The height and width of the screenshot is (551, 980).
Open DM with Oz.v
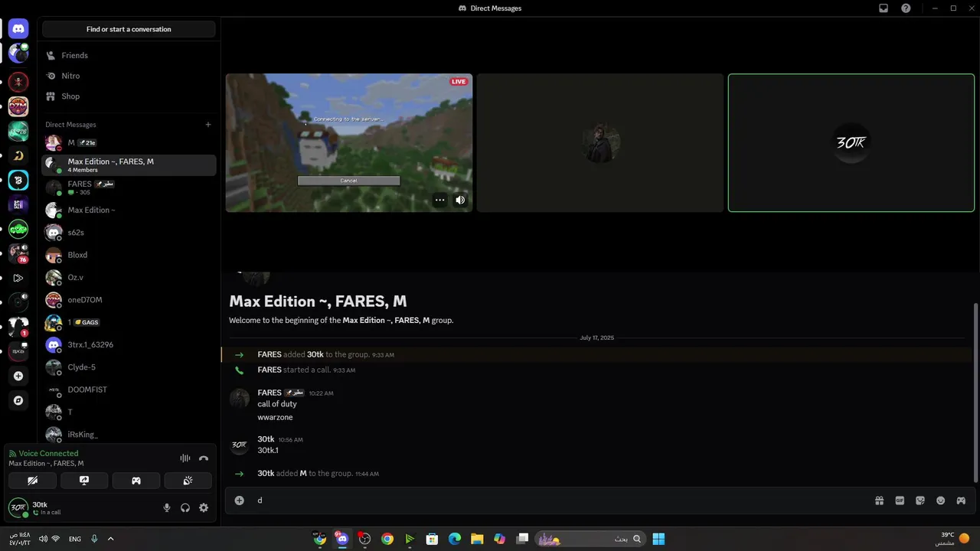point(129,277)
